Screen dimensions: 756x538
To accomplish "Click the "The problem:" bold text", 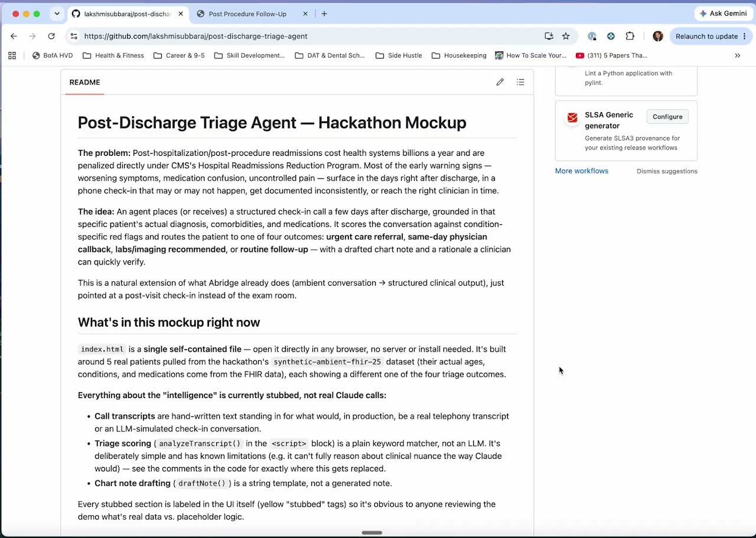I will [104, 153].
